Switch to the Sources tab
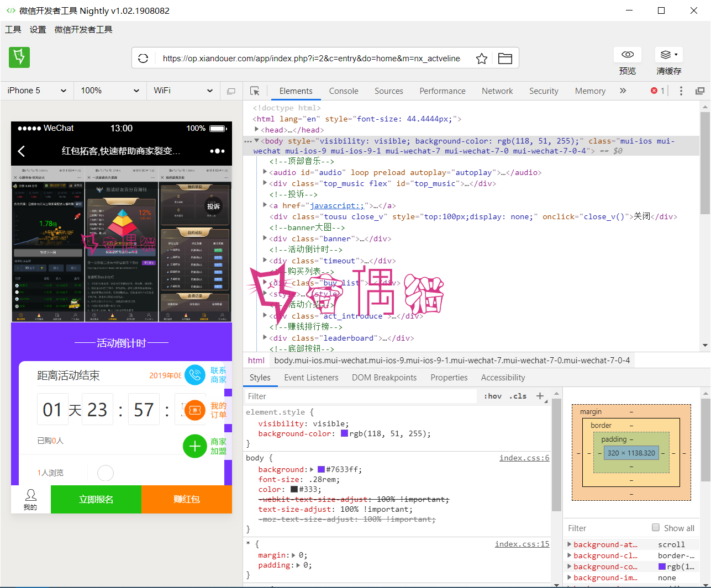This screenshot has width=711, height=588. [389, 91]
